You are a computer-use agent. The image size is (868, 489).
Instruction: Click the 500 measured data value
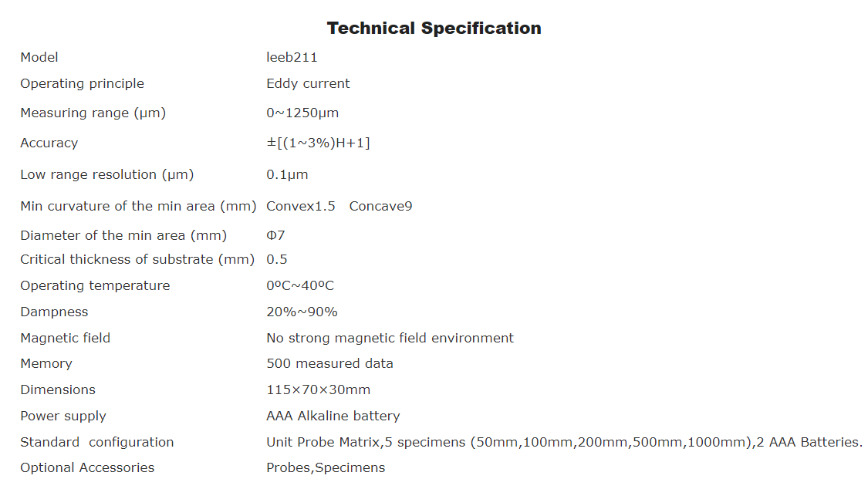[329, 363]
